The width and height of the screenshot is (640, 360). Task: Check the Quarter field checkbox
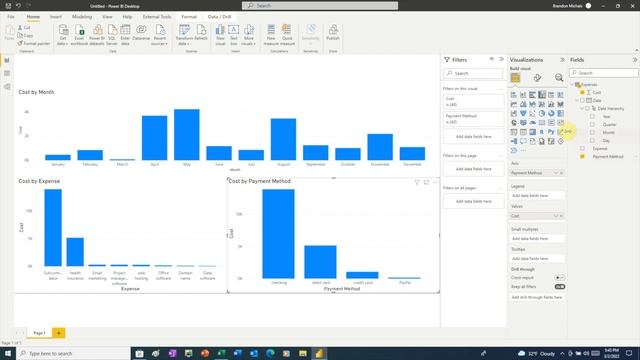click(x=592, y=124)
